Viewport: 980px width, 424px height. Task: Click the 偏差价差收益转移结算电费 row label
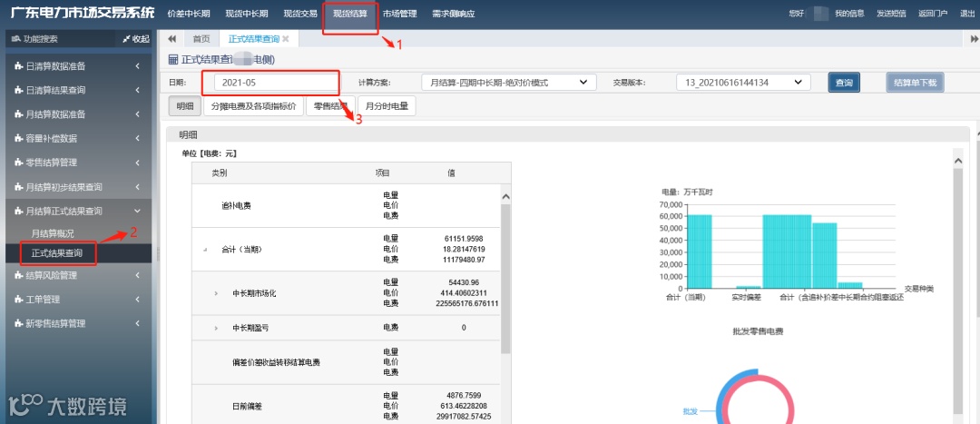pos(276,362)
